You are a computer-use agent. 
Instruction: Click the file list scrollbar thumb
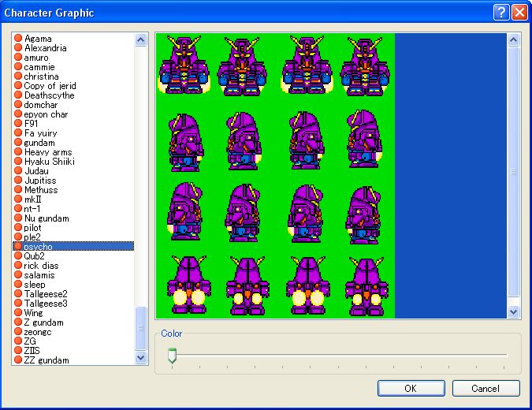pos(140,328)
